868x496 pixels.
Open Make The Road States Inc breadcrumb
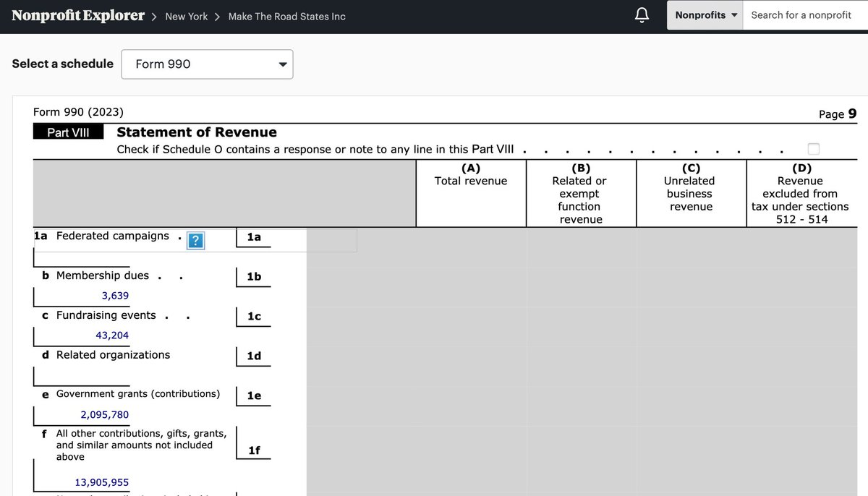(x=286, y=17)
